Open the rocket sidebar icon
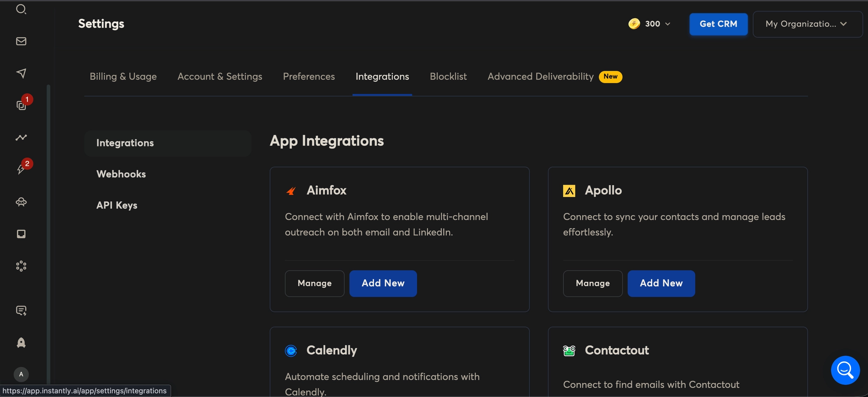Viewport: 868px width, 397px height. [21, 343]
